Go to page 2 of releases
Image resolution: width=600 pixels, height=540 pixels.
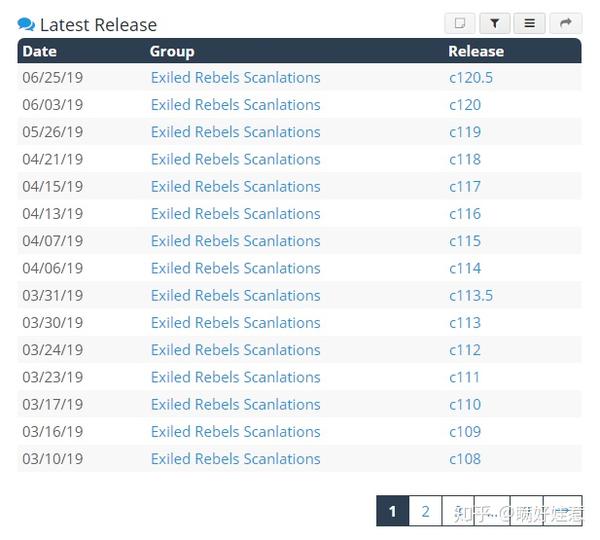[425, 511]
